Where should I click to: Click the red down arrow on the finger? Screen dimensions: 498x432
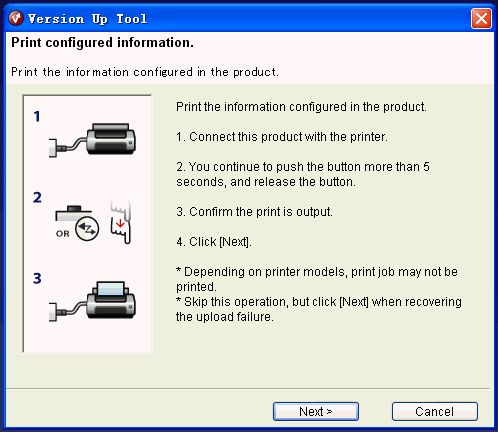tap(120, 223)
